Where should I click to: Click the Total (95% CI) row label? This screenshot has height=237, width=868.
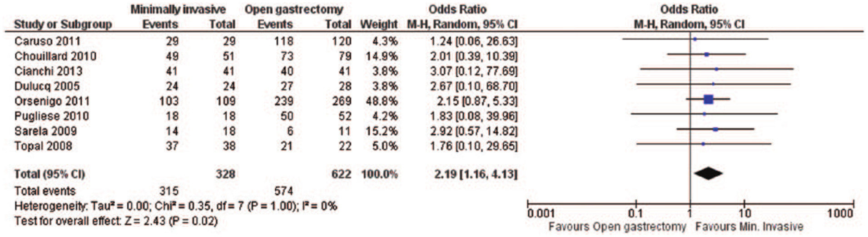[50, 174]
